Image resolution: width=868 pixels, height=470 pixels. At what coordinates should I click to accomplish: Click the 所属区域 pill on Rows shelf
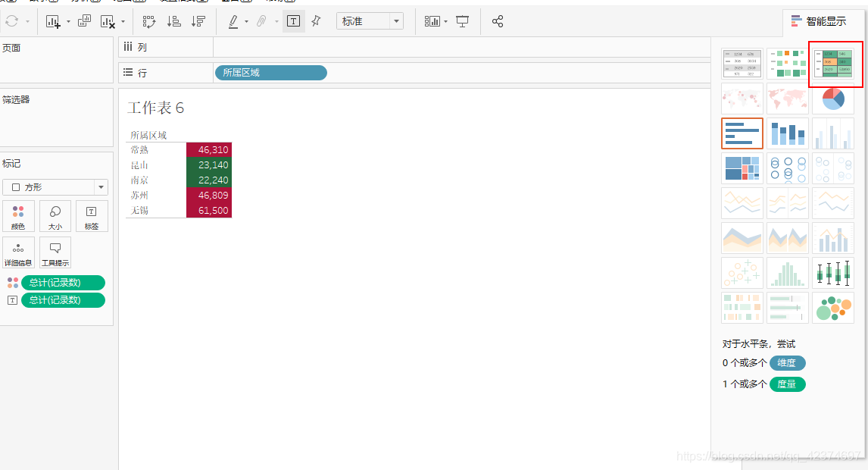pyautogui.click(x=270, y=73)
